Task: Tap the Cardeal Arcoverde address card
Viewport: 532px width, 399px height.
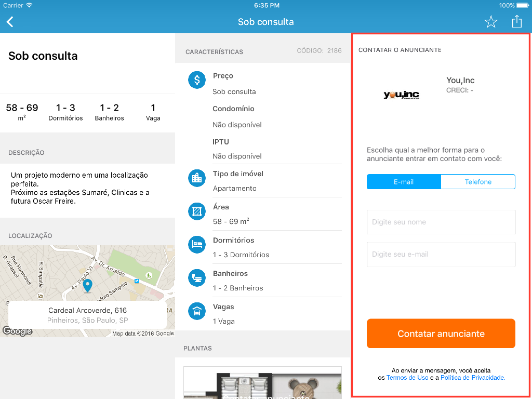Action: (87, 315)
